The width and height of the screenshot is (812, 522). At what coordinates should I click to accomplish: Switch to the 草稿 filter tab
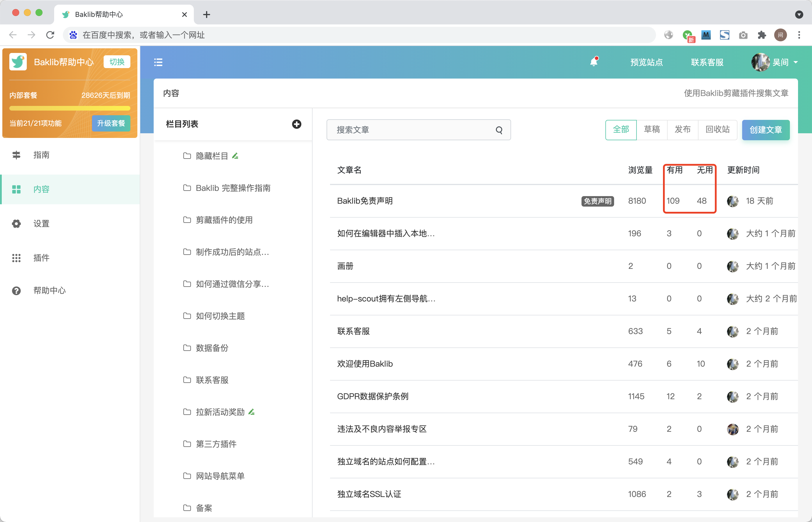[x=652, y=130]
